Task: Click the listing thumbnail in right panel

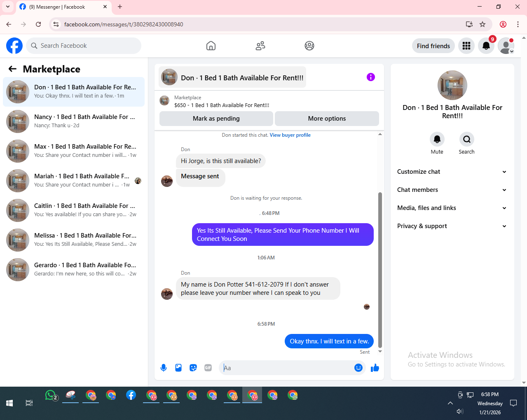Action: point(452,85)
